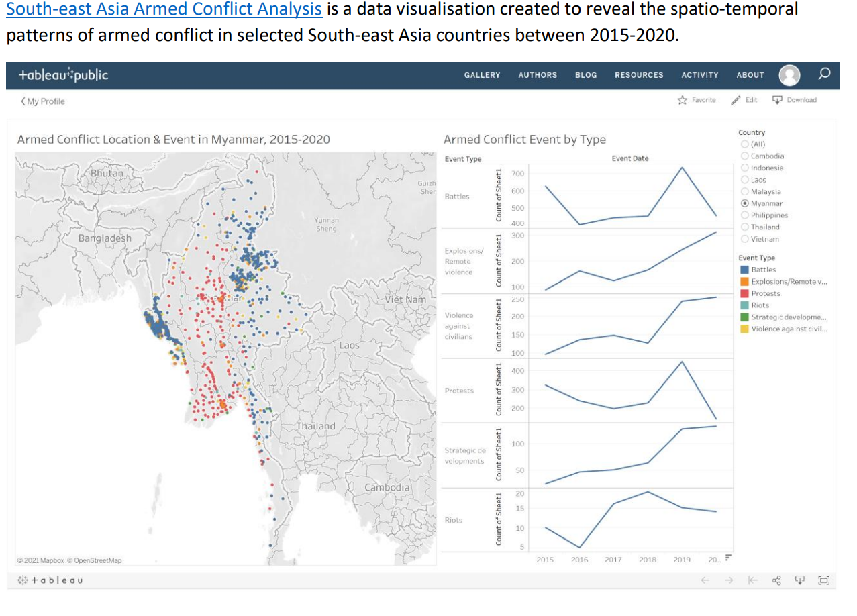Click the Download button at top
This screenshot has width=857, height=616.
(795, 100)
